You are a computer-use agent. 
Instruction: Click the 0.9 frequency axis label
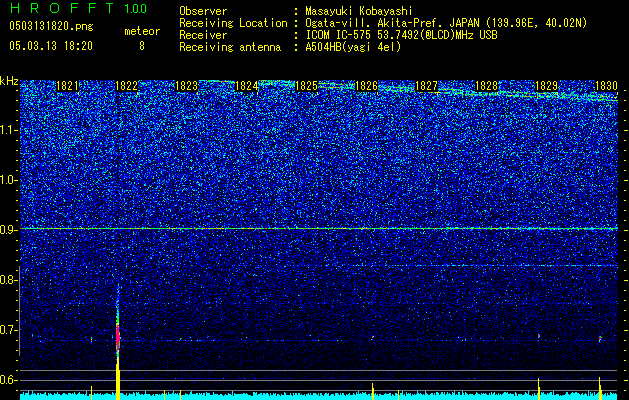click(9, 230)
